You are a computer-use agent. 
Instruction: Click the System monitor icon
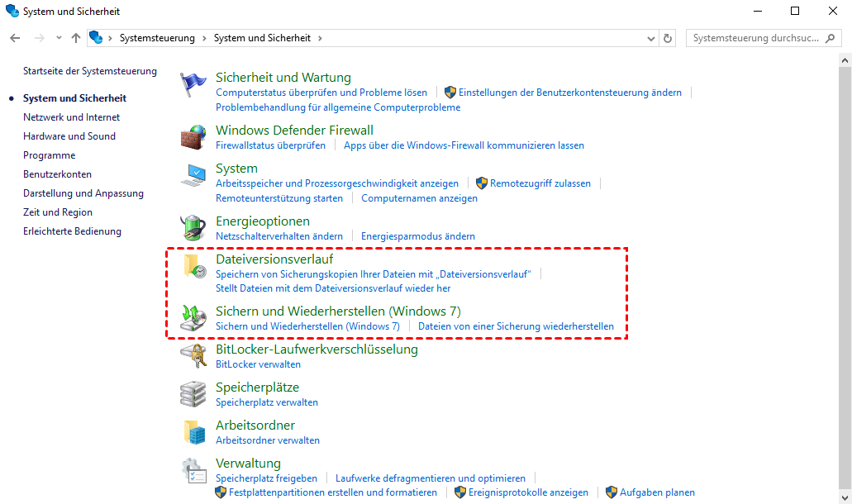[193, 175]
